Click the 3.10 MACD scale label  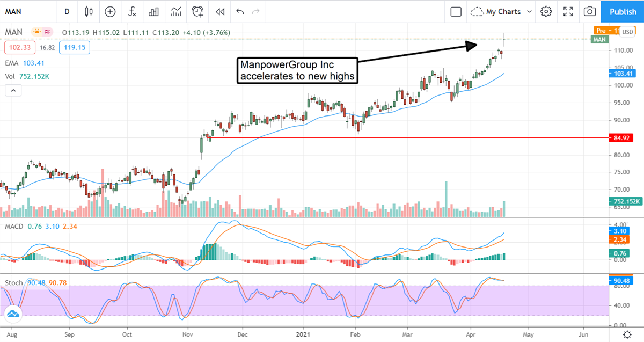coord(618,232)
